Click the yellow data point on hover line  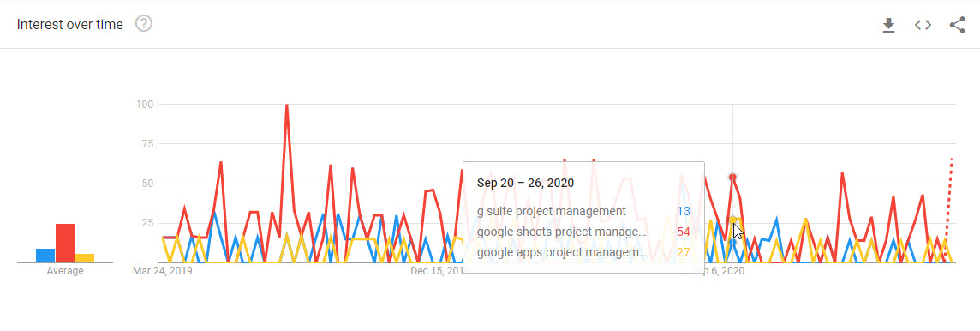[732, 219]
